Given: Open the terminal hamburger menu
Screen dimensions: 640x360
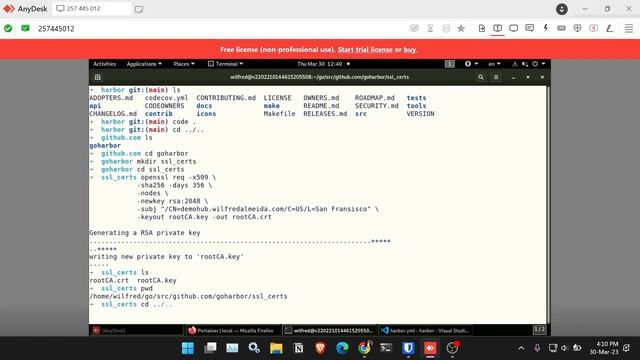Looking at the screenshot, I should pyautogui.click(x=496, y=77).
